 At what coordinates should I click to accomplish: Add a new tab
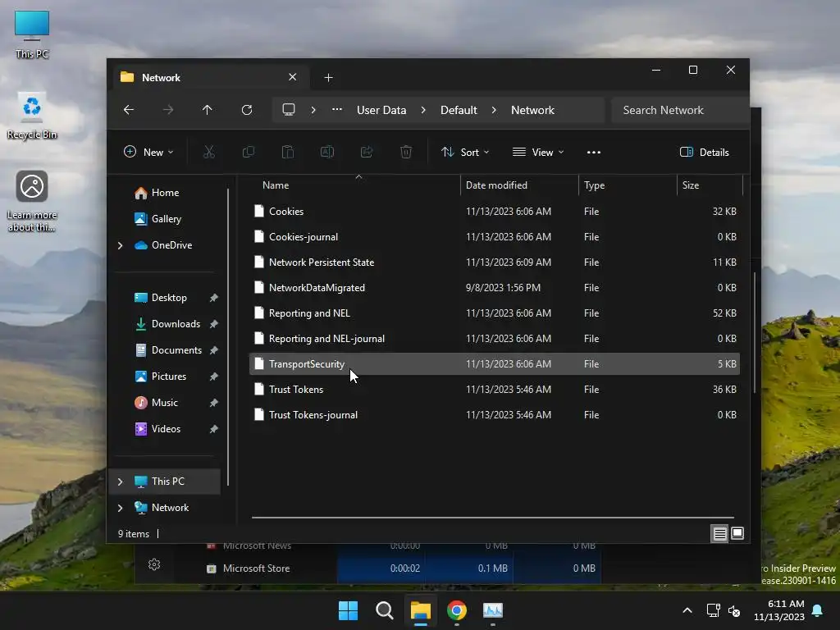point(328,78)
